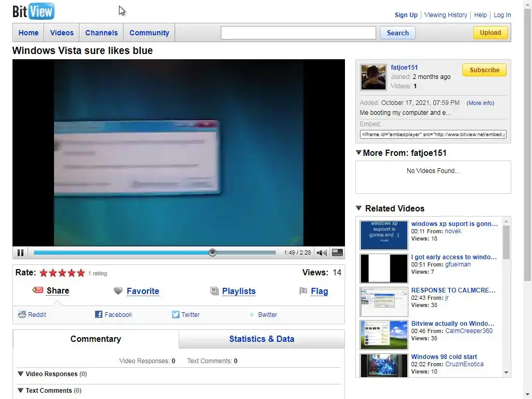The height and width of the screenshot is (399, 532).
Task: Click the BitView logo
Action: click(x=33, y=11)
